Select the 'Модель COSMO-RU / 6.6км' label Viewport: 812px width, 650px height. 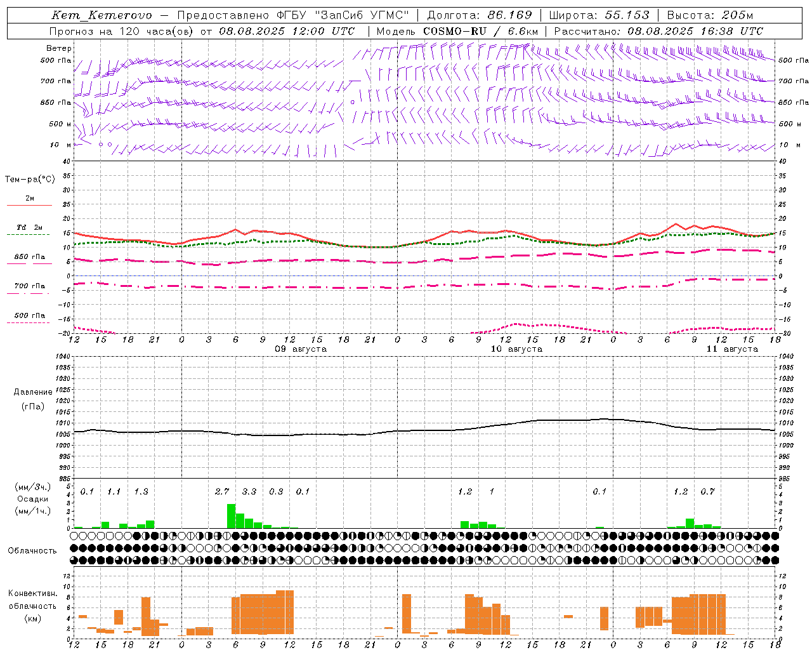pyautogui.click(x=457, y=31)
